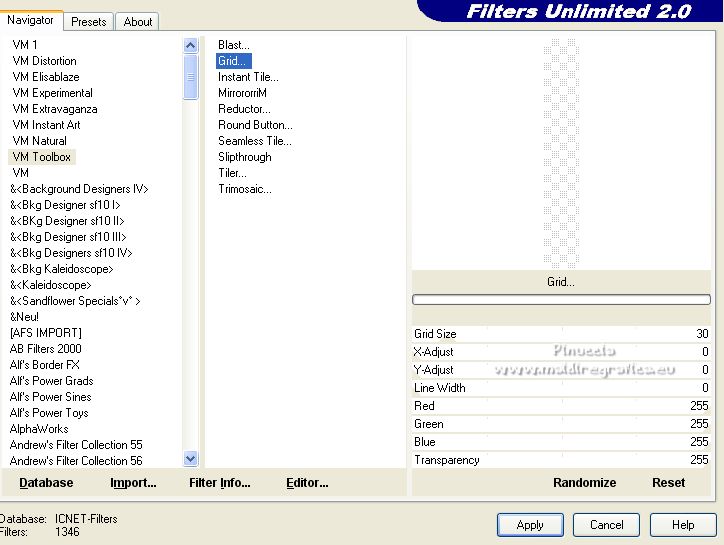Screen dimensions: 724x545
Task: Select &<Bkg Designer sf10 III> category
Action: click(x=68, y=237)
